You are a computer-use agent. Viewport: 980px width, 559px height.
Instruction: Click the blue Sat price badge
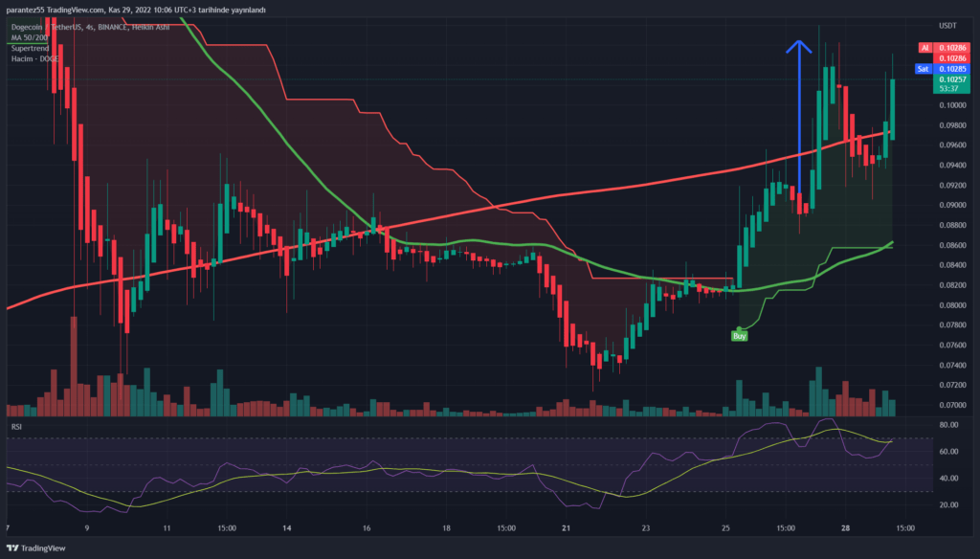click(x=924, y=69)
